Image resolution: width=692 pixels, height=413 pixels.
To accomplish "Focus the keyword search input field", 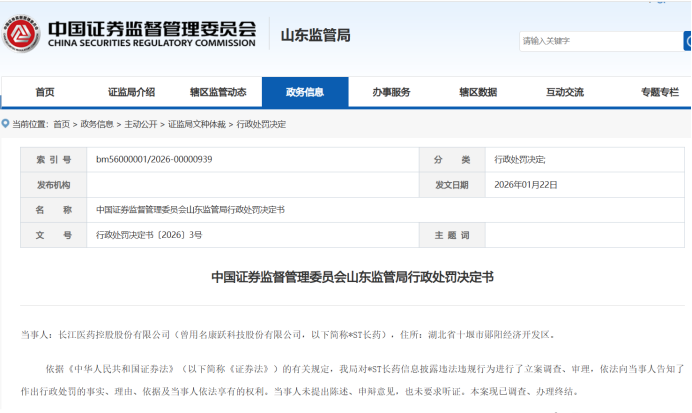I will click(601, 41).
